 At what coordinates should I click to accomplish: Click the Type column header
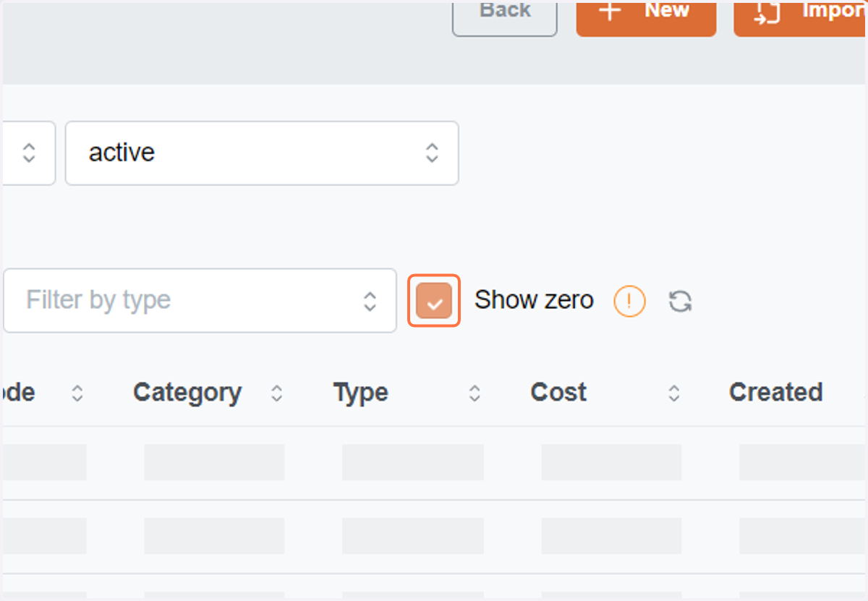361,392
